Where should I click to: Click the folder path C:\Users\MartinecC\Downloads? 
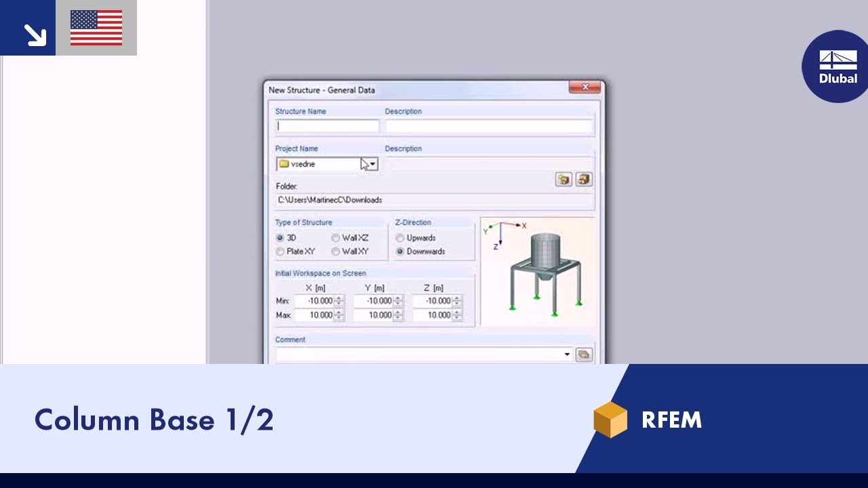330,200
